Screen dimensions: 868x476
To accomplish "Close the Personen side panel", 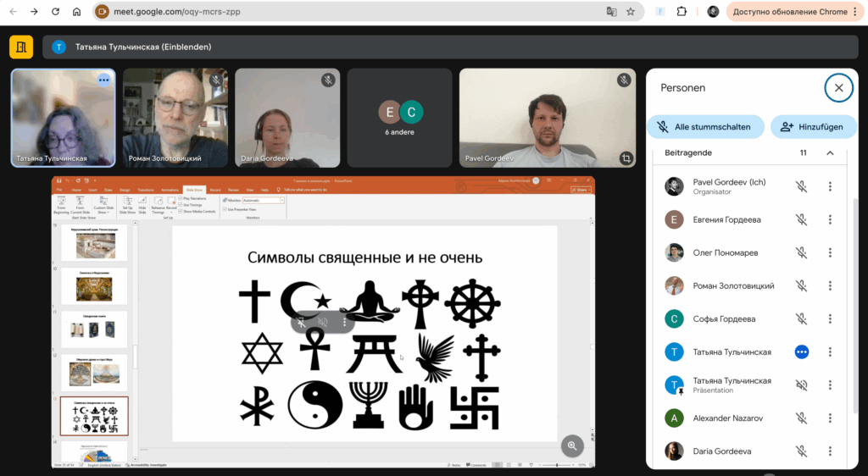I will point(837,87).
